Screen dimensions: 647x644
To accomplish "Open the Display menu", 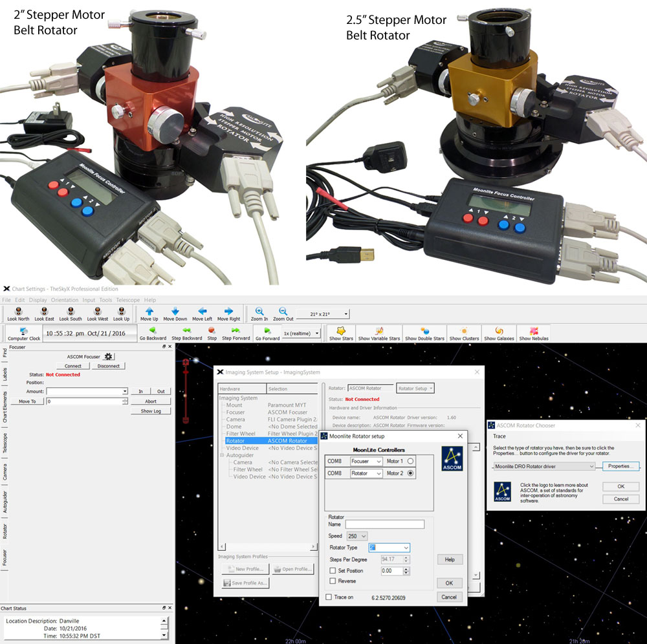I will point(38,300).
